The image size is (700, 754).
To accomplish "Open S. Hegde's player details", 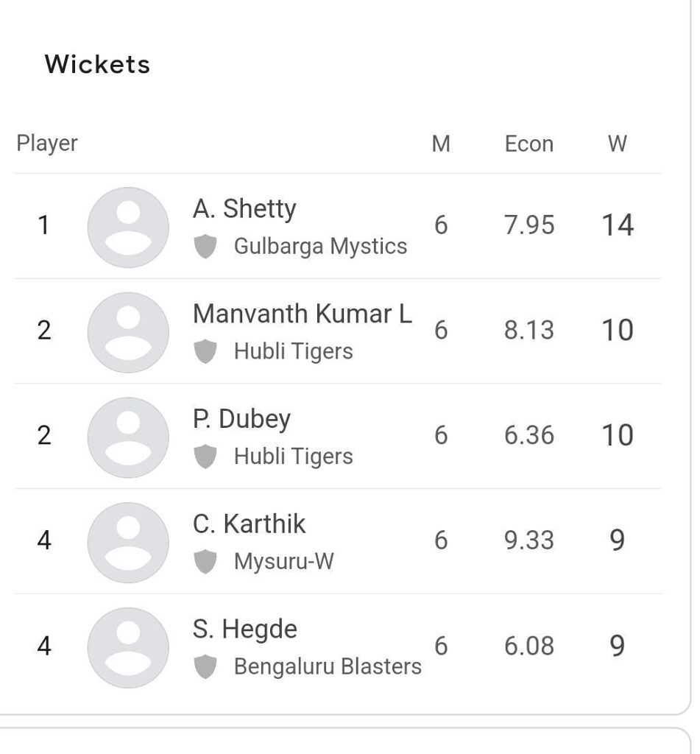I will [x=244, y=629].
